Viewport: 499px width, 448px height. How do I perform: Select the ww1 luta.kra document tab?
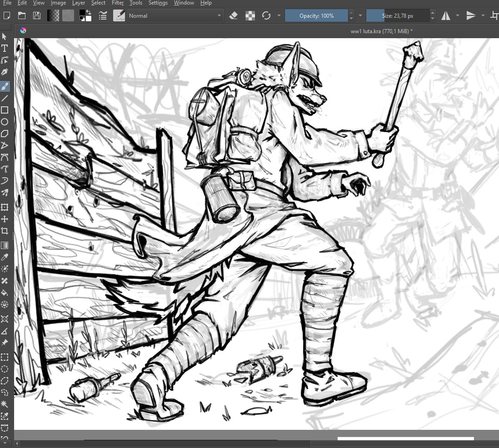tap(381, 31)
